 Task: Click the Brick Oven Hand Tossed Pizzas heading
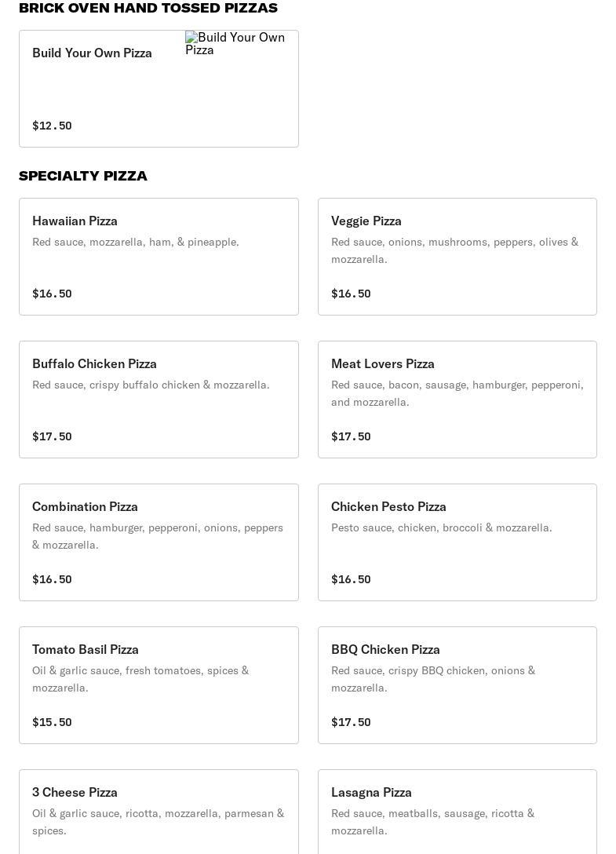click(x=148, y=8)
